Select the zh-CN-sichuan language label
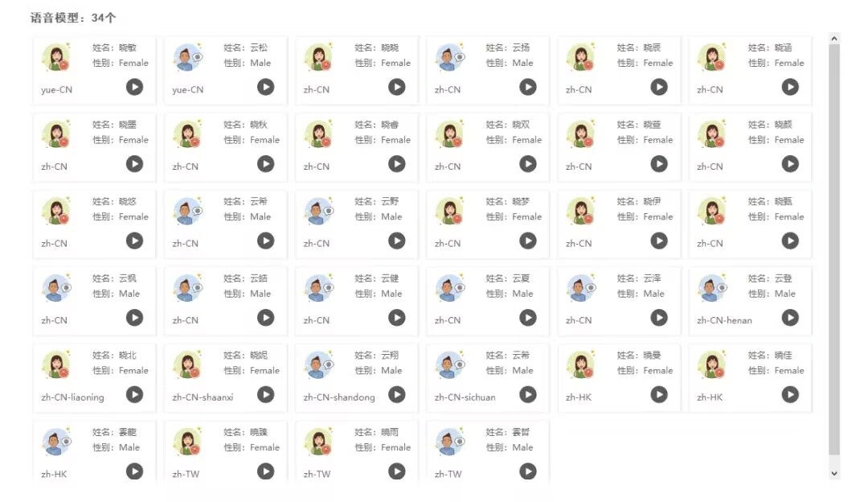 tap(465, 397)
